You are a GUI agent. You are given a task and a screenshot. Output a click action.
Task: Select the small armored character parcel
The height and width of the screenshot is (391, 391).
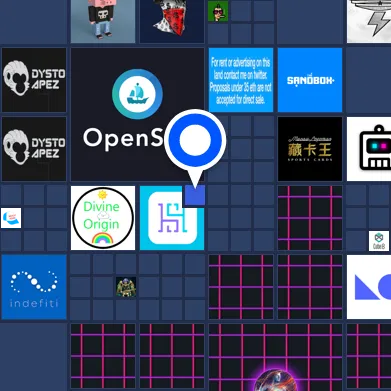[126, 287]
